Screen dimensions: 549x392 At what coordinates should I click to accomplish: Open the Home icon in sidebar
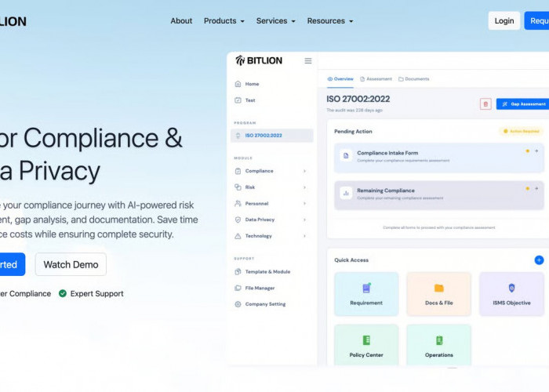(x=238, y=84)
